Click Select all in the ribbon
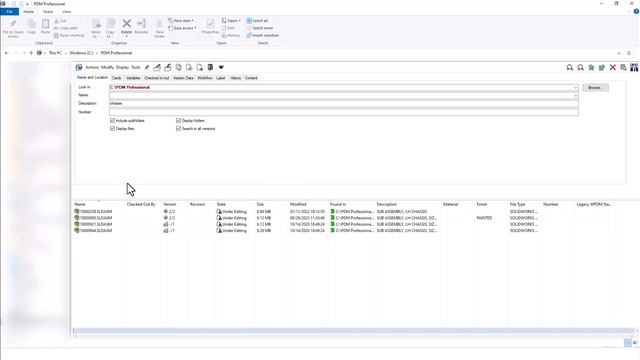The width and height of the screenshot is (640, 360). pos(257,20)
